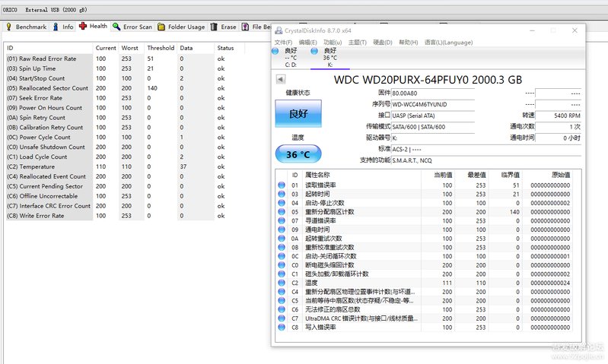Click status circle for attribute C2 温度
Viewport: 608px width, 364px height.
point(282,283)
